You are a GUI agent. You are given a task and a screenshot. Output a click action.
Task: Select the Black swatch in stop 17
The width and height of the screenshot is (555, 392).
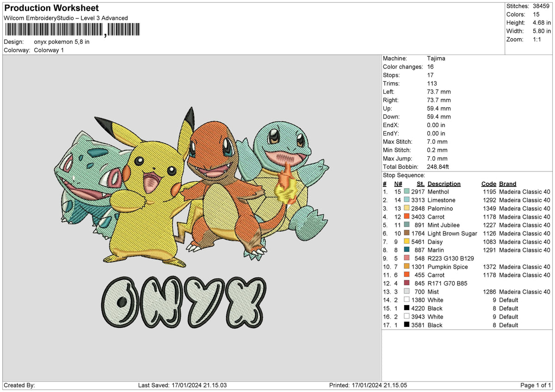[x=407, y=325]
